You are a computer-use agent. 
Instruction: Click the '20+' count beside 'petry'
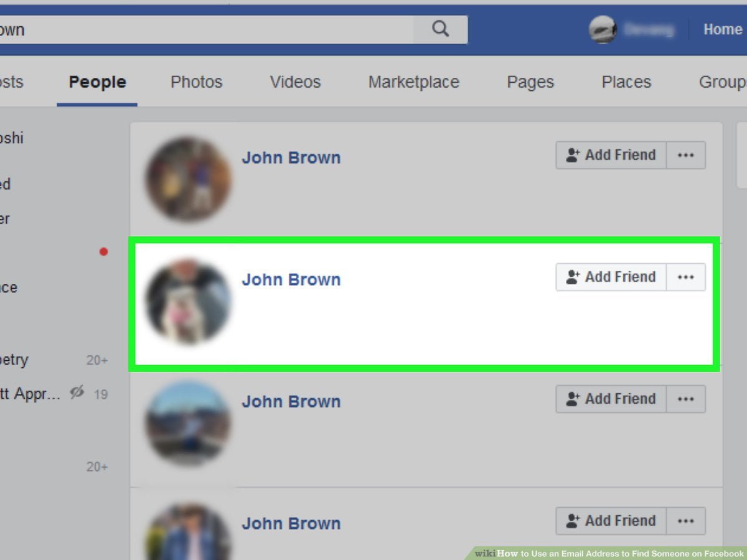coord(97,360)
